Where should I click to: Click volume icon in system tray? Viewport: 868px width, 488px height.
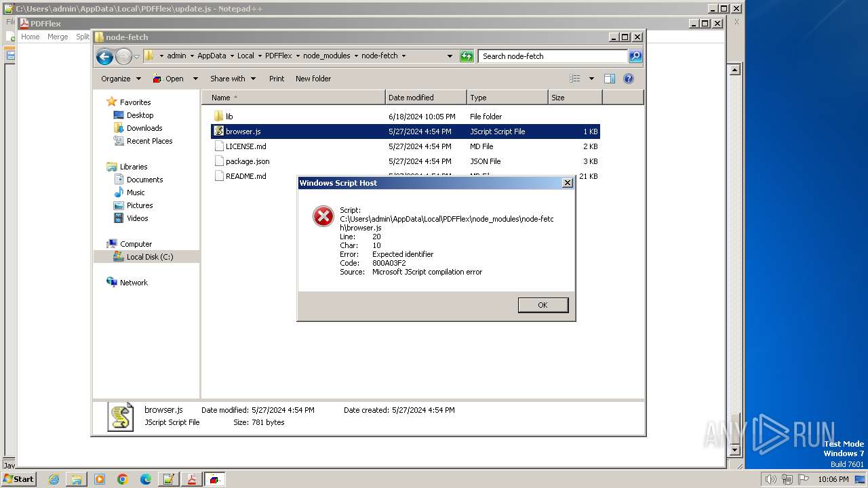770,479
